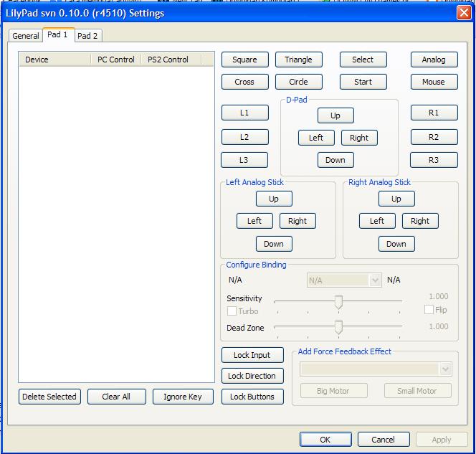This screenshot has height=454, width=476.
Task: Move the Sensitivity slider
Action: [x=338, y=301]
